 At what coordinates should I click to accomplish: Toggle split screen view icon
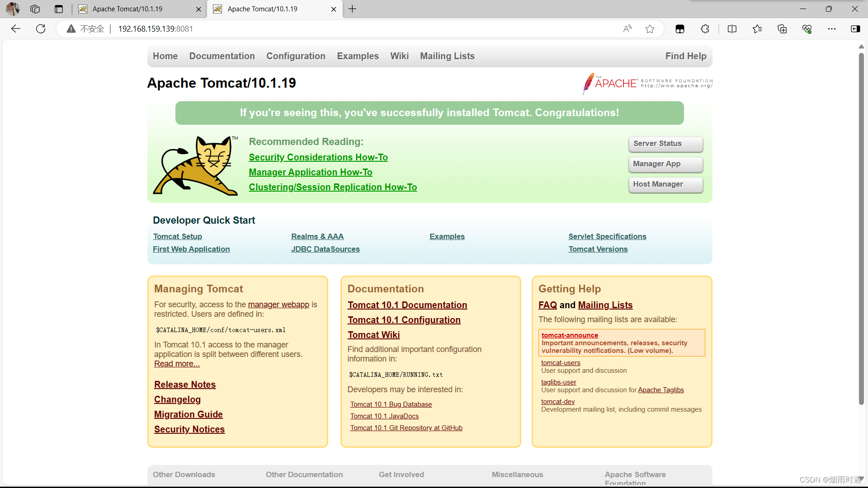[x=732, y=29]
